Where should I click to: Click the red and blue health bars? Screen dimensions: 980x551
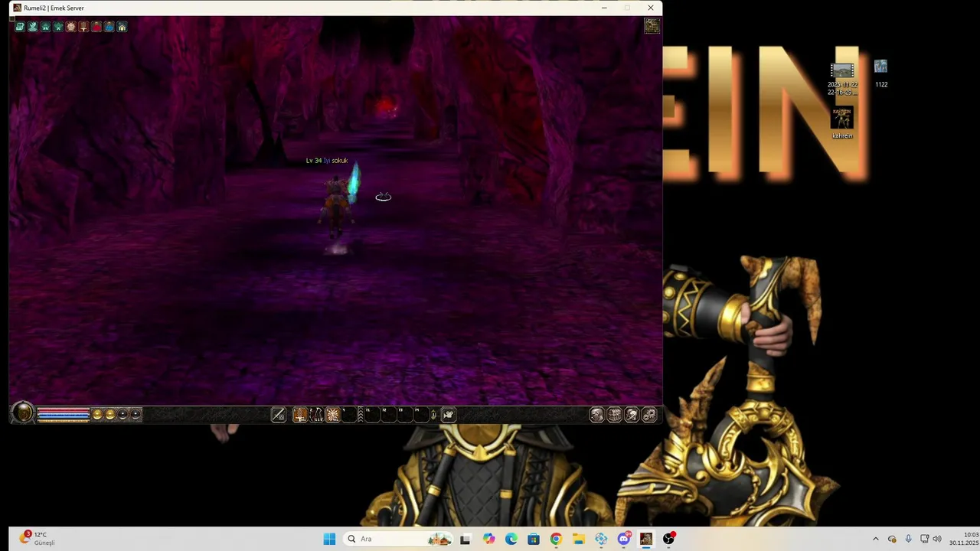(64, 414)
